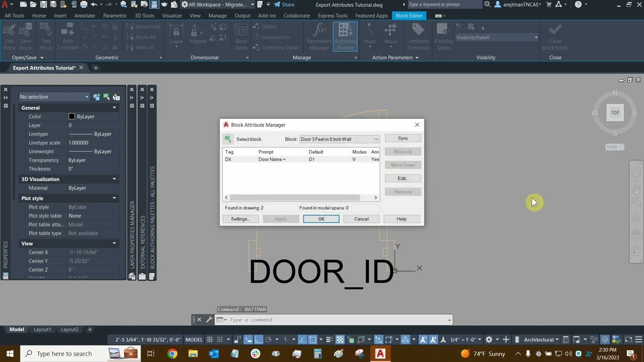644x362 pixels.
Task: Click the Open file folder icon
Action: 33,5
